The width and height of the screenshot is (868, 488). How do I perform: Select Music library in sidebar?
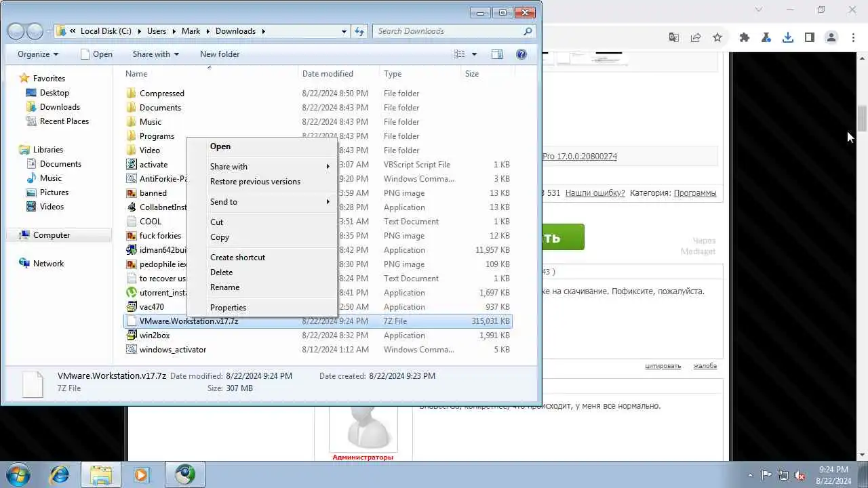click(x=51, y=178)
